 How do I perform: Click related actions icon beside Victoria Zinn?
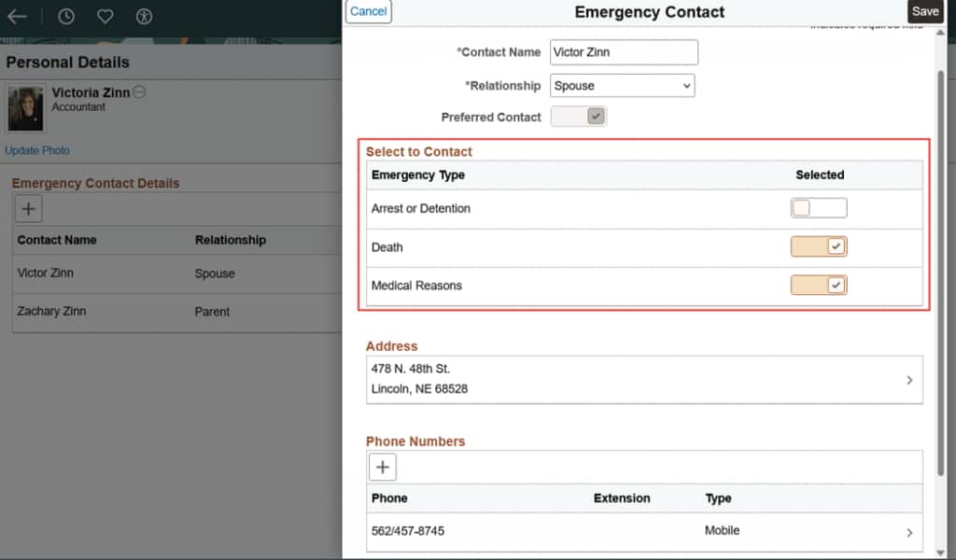pyautogui.click(x=139, y=92)
